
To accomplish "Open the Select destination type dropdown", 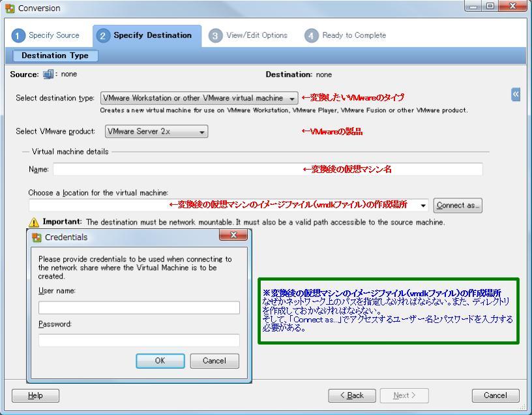I will point(199,98).
